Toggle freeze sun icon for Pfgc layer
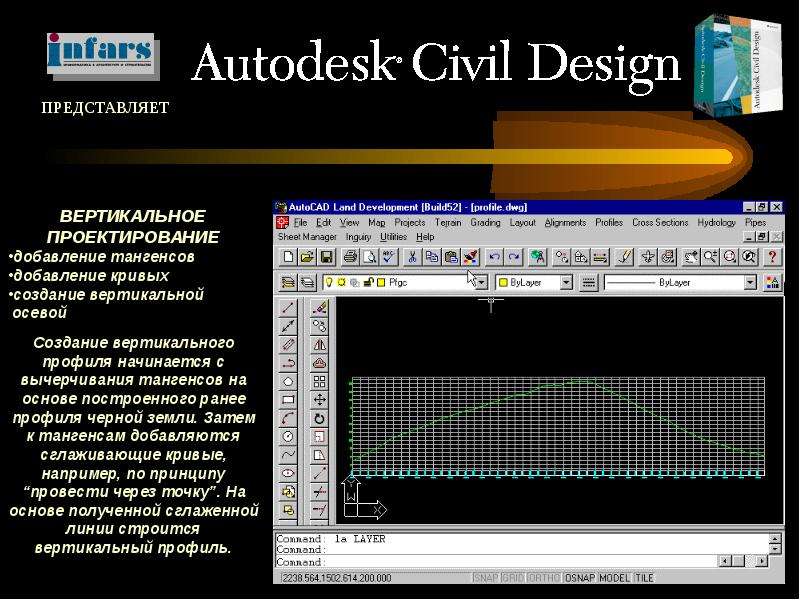The image size is (800, 600). (x=341, y=282)
